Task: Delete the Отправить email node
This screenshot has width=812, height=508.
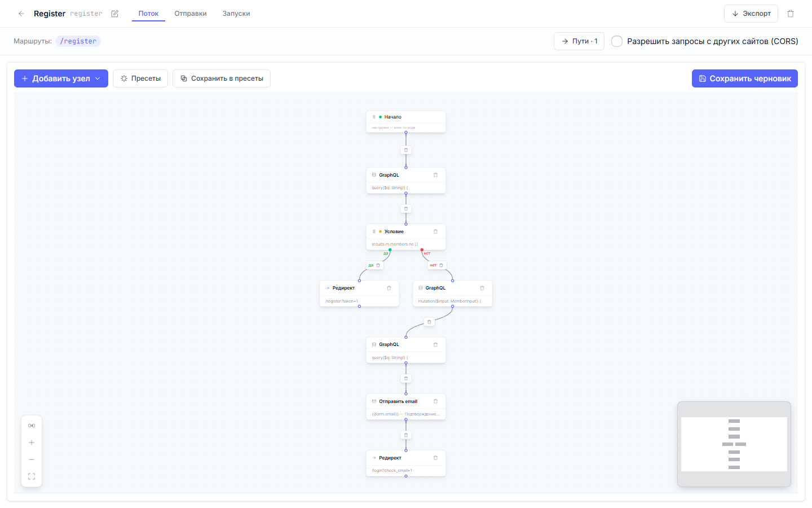Action: tap(435, 401)
